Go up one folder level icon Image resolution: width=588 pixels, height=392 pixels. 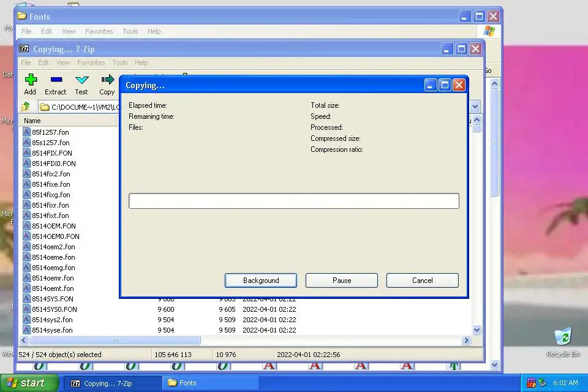click(x=26, y=107)
